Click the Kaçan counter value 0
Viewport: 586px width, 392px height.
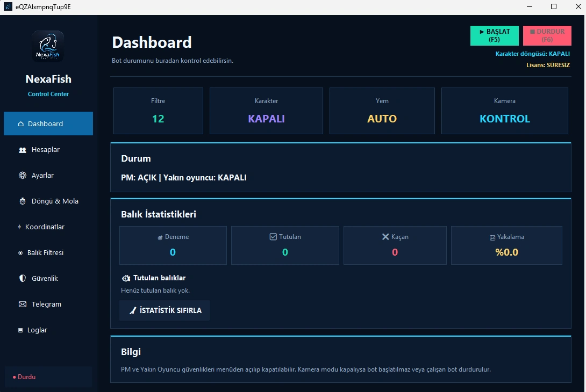point(395,252)
